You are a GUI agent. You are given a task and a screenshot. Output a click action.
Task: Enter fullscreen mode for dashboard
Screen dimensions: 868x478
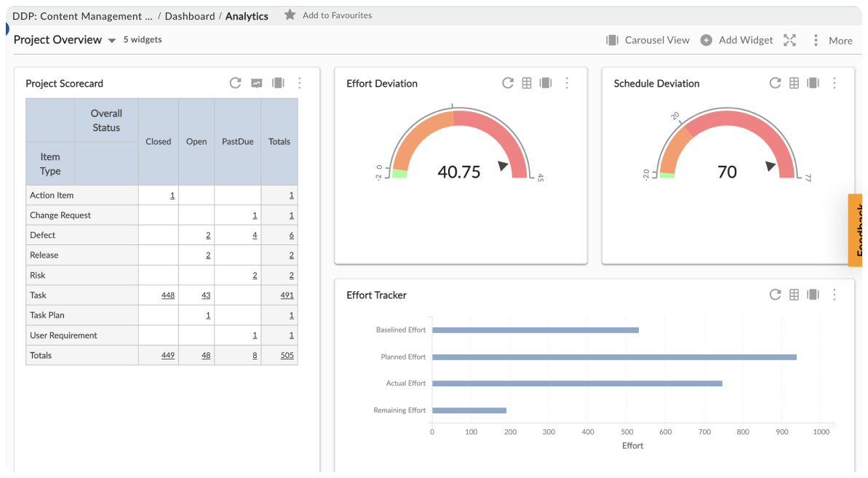789,40
